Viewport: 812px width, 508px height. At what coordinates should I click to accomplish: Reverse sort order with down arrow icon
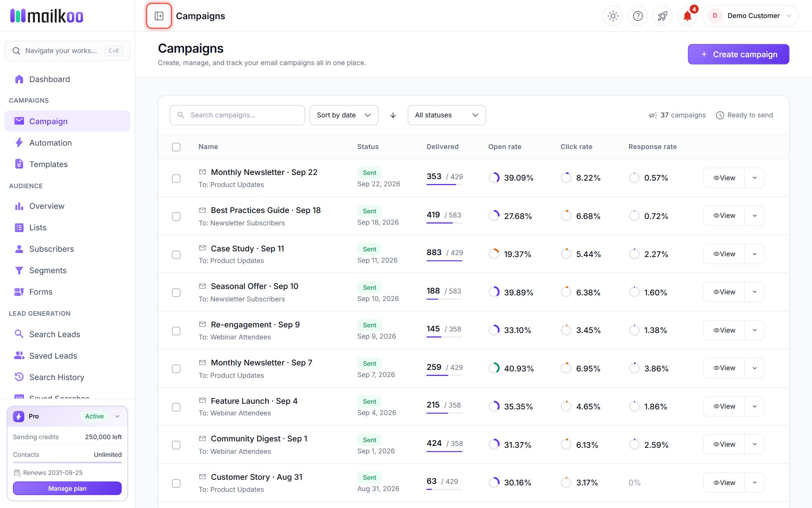click(x=393, y=115)
